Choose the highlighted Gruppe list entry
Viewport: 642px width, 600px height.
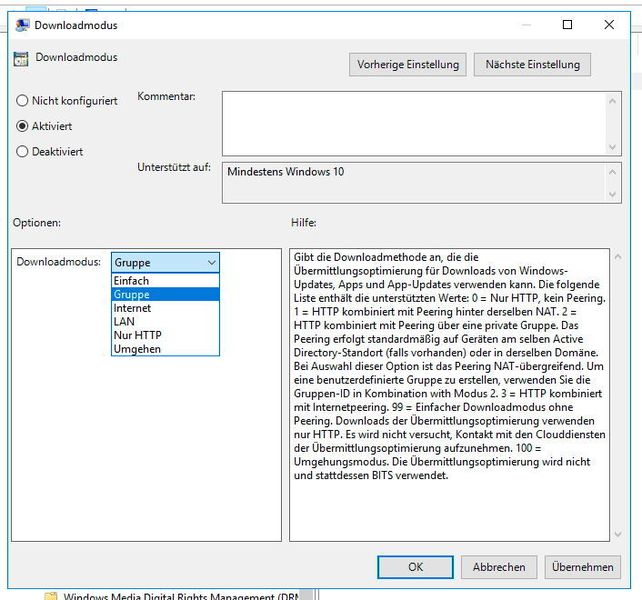pos(165,294)
